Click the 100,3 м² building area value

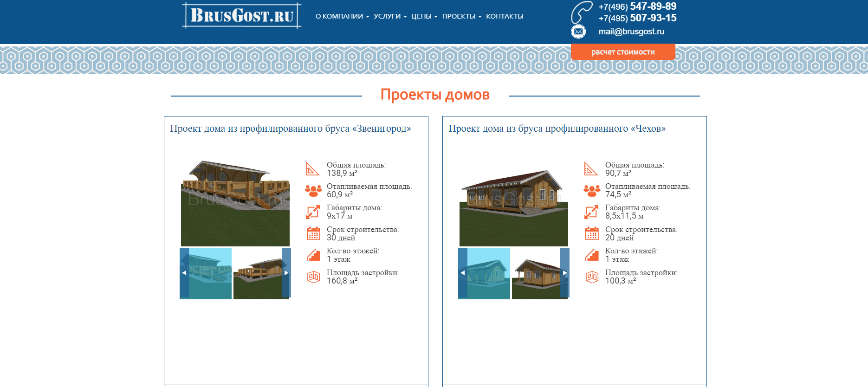[x=621, y=281]
